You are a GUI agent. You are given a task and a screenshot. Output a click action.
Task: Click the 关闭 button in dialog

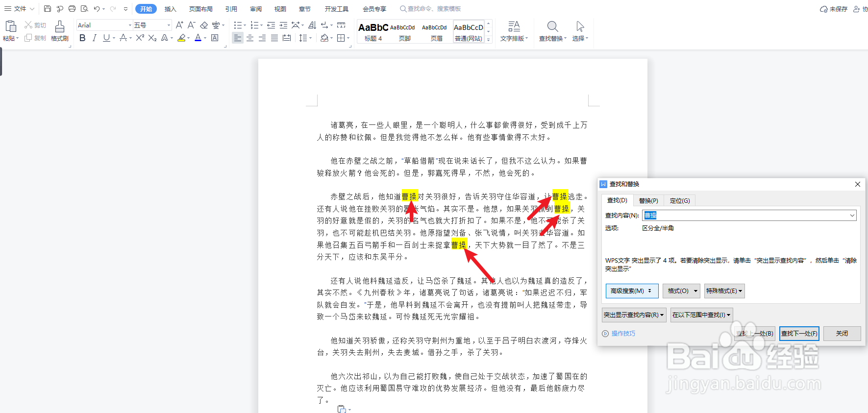[842, 334]
